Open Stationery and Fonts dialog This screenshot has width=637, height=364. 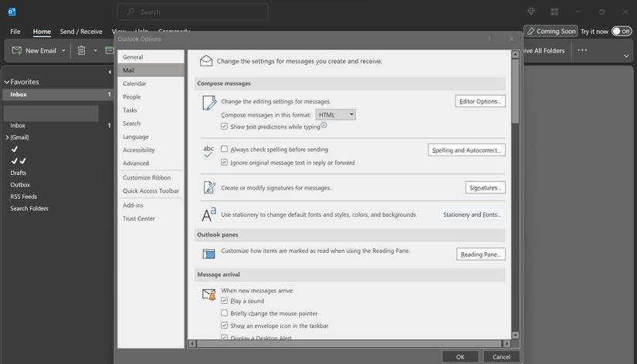(x=472, y=214)
